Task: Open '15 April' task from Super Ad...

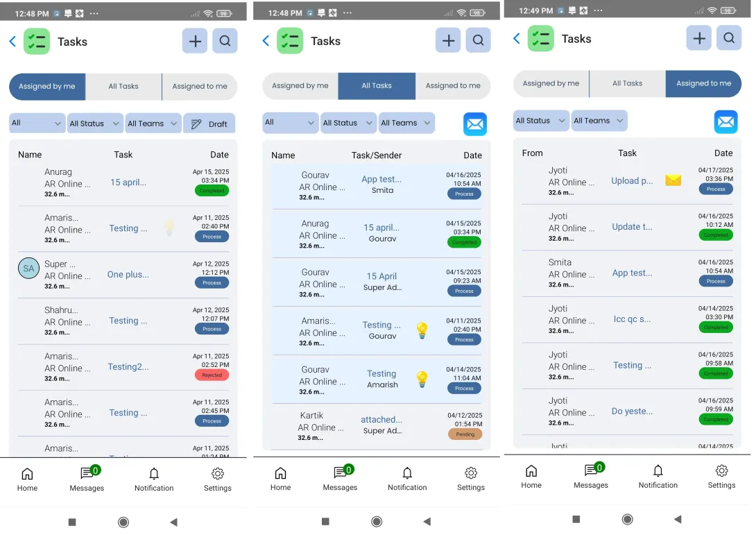Action: 381,276
